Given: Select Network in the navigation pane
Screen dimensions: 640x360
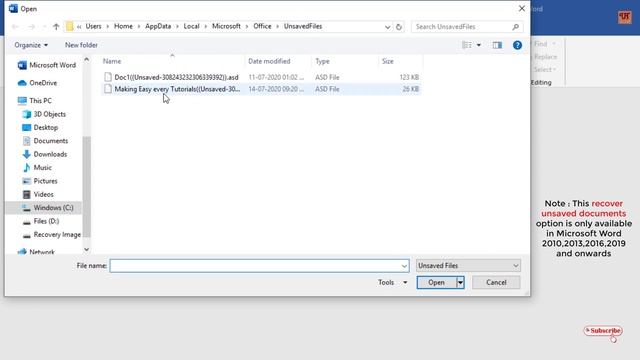Looking at the screenshot, I should click(36, 252).
